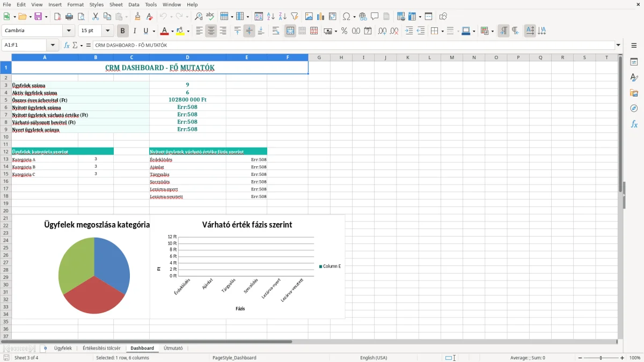Open Print Preview icon
This screenshot has height=362, width=644.
(x=81, y=17)
